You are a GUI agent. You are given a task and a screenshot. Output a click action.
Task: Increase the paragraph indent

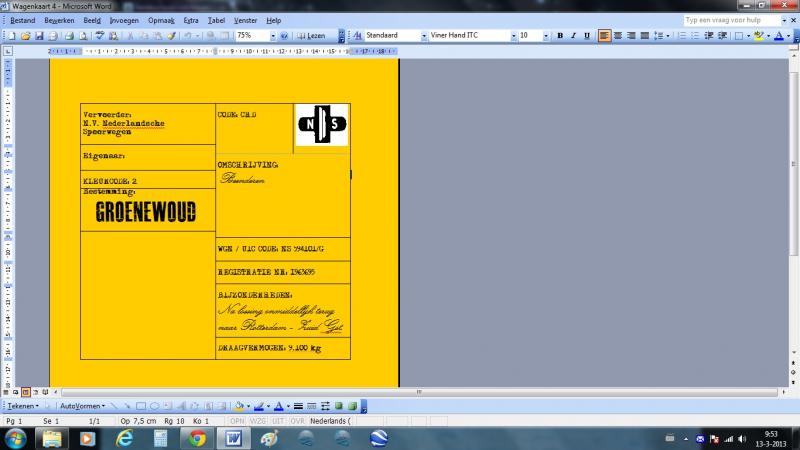pos(722,36)
